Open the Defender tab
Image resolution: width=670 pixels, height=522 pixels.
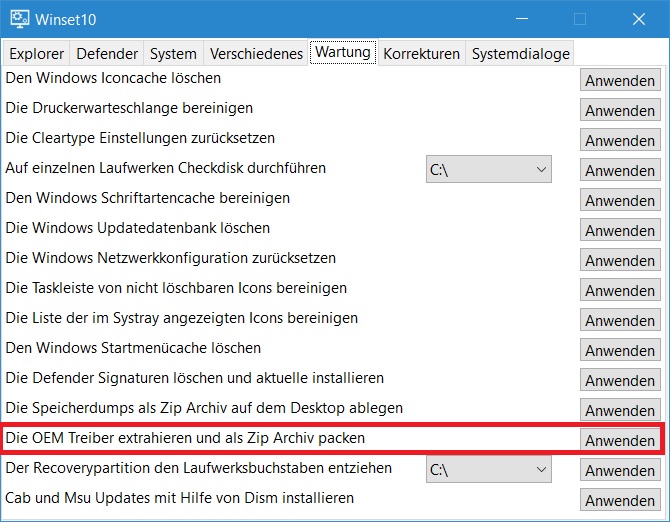107,54
